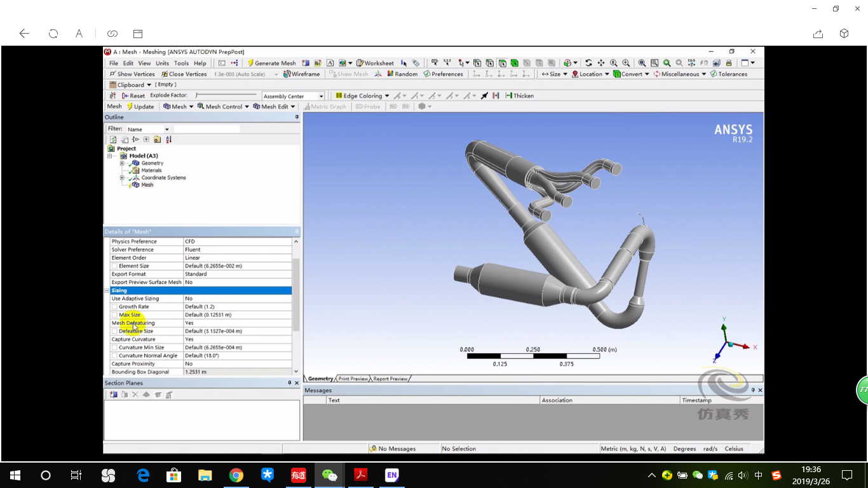The height and width of the screenshot is (488, 868).
Task: Click the Tags icon in toolbar
Action: (x=416, y=63)
